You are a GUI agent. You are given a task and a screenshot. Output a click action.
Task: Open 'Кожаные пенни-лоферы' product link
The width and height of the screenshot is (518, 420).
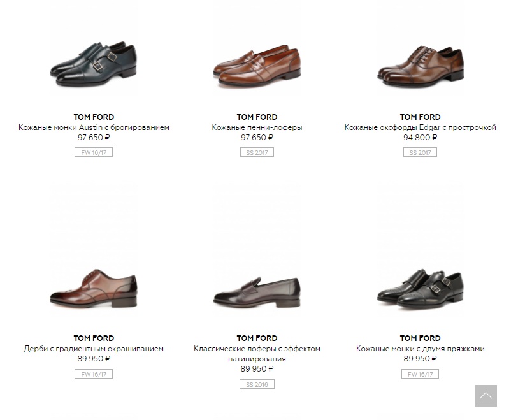pos(257,127)
